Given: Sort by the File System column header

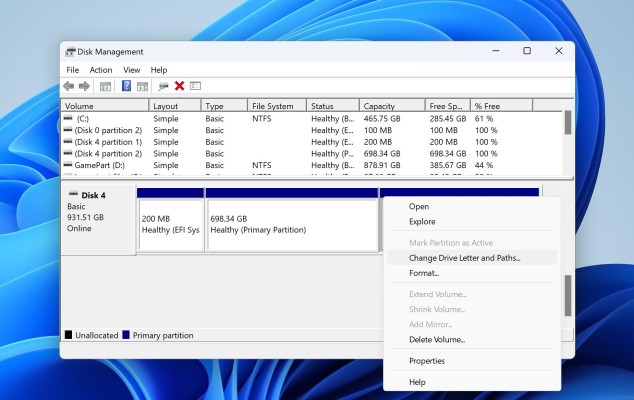Looking at the screenshot, I should tap(277, 106).
